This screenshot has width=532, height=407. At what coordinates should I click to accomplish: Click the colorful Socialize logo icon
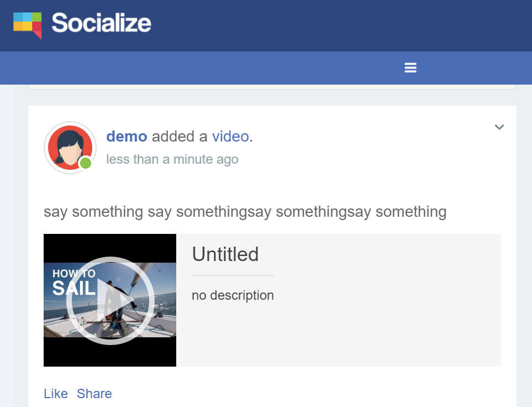28,24
